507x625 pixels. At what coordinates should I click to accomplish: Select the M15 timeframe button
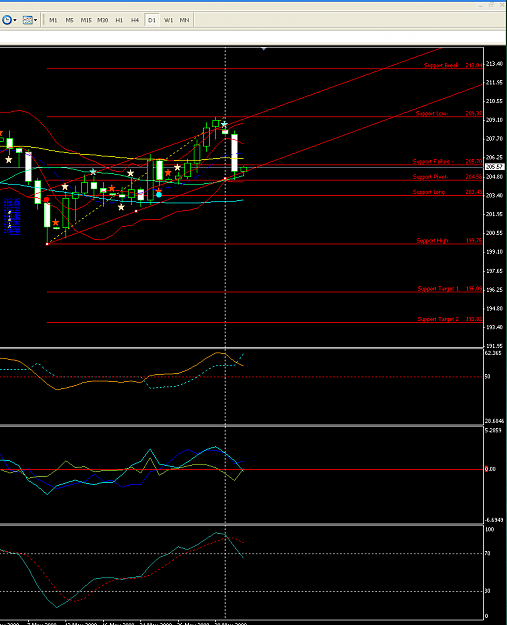coord(86,20)
